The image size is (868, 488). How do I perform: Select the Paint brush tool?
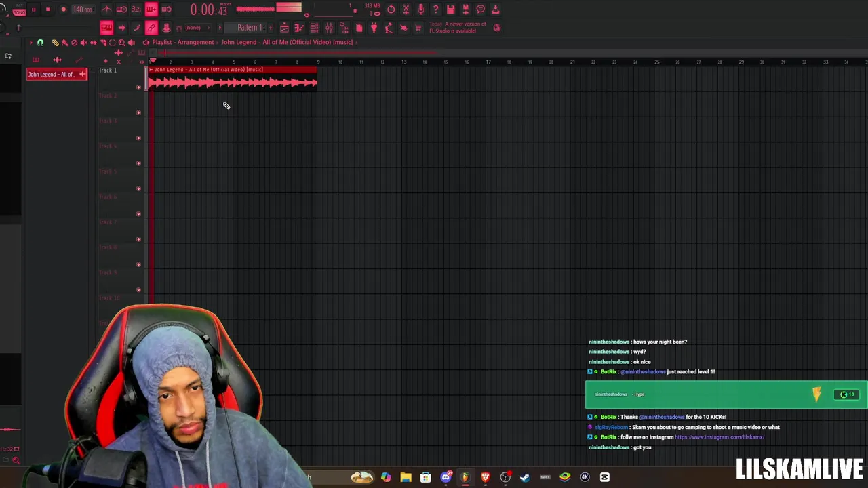click(64, 42)
